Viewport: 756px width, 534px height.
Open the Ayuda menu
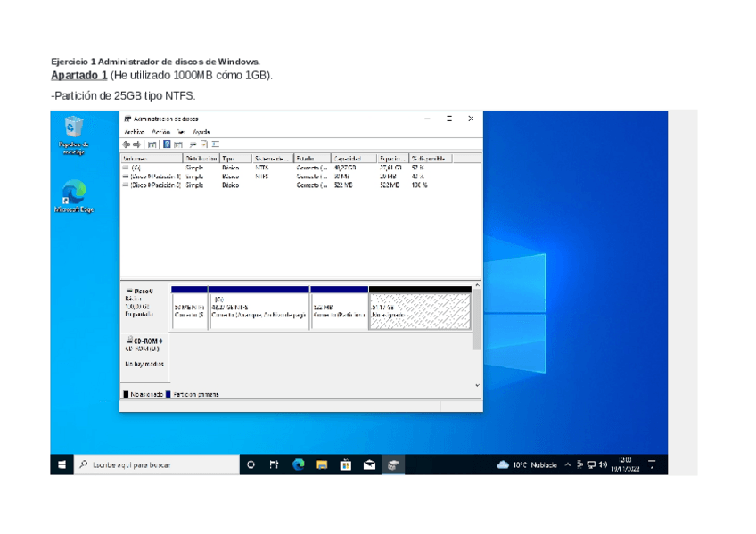[201, 131]
